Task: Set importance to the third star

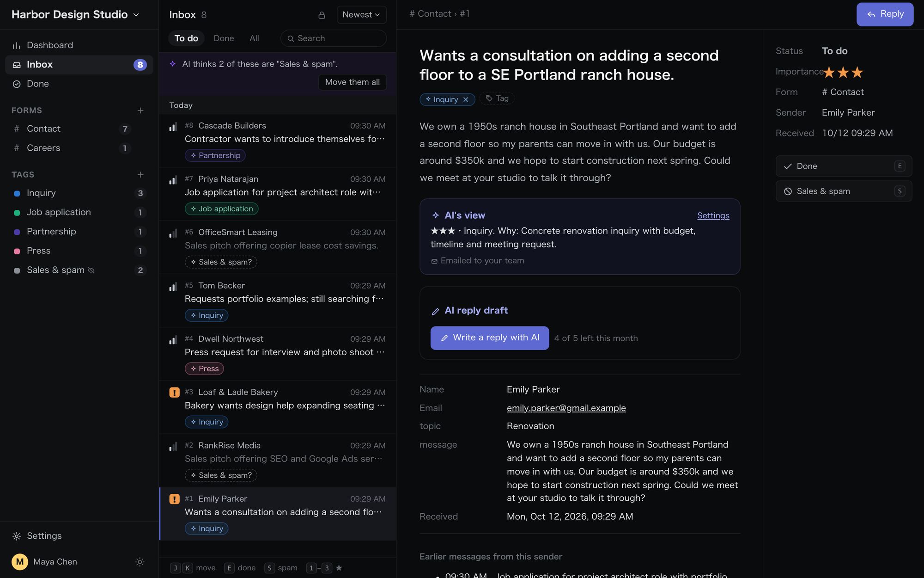Action: (x=857, y=72)
